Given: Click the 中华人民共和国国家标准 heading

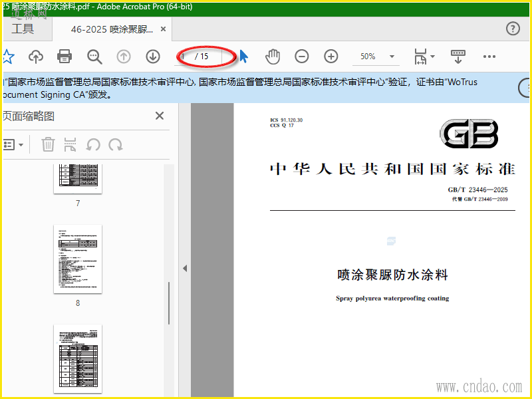Looking at the screenshot, I should click(x=392, y=169).
